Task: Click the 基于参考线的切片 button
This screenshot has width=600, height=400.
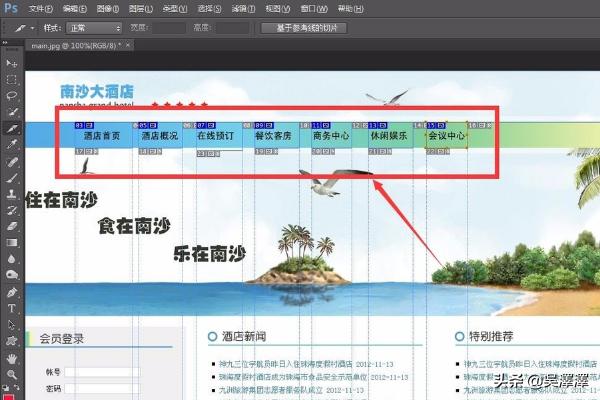Action: pyautogui.click(x=308, y=28)
